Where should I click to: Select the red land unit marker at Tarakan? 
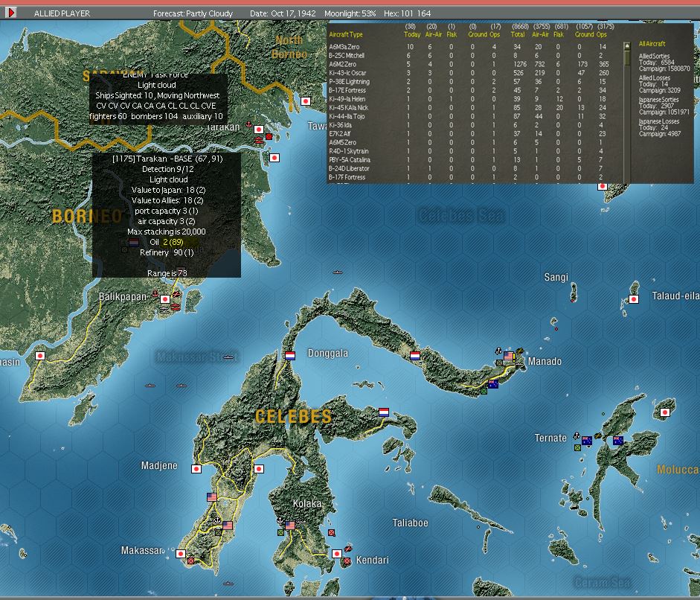point(269,137)
